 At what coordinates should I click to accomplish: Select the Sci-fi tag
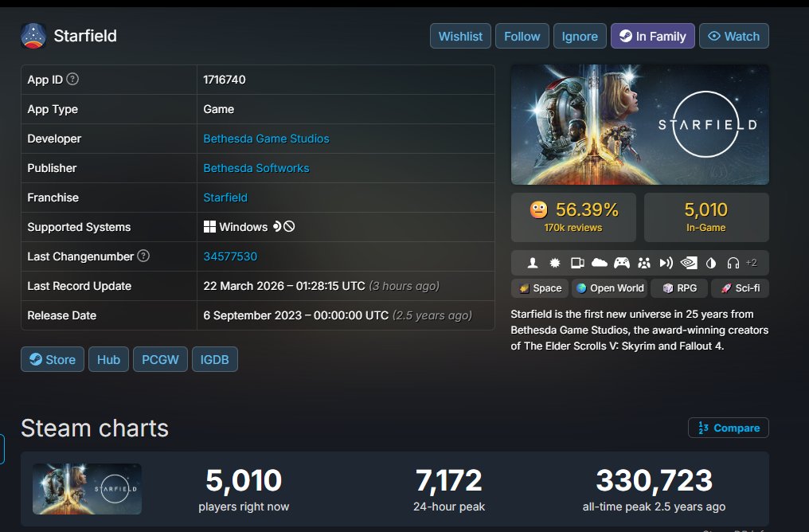pyautogui.click(x=741, y=288)
